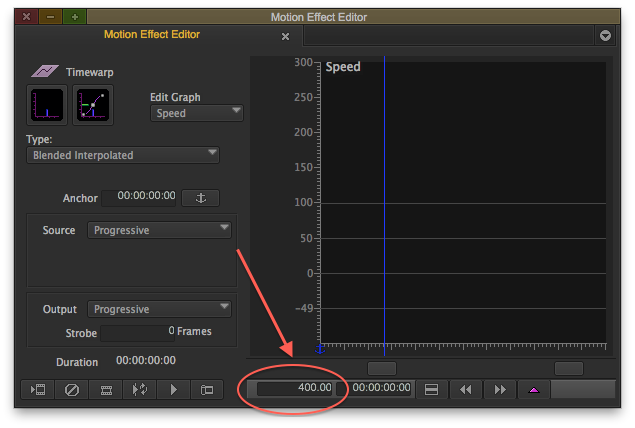The height and width of the screenshot is (428, 635).
Task: Go to the next keyframe
Action: pos(500,390)
